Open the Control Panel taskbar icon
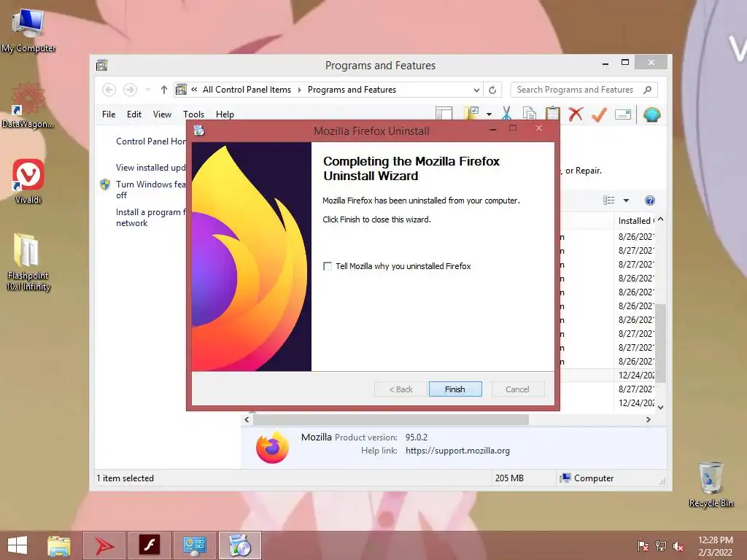The width and height of the screenshot is (747, 560). (x=194, y=545)
